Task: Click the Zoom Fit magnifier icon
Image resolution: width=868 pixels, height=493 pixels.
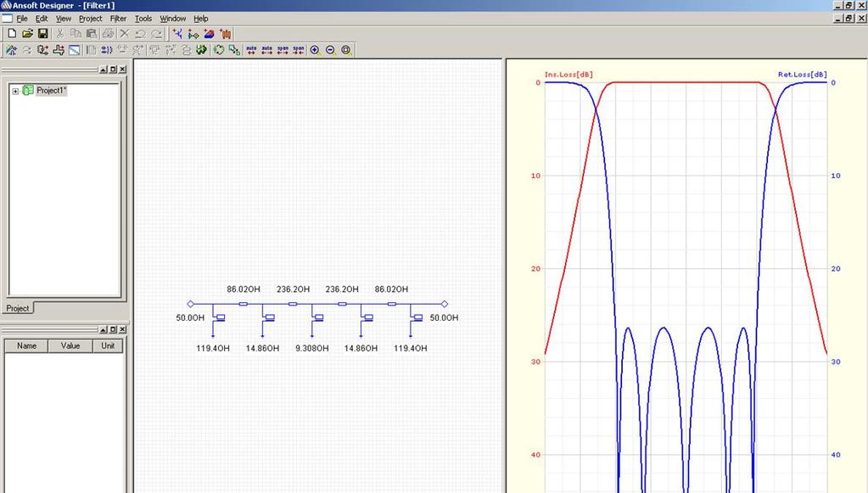Action: 346,50
